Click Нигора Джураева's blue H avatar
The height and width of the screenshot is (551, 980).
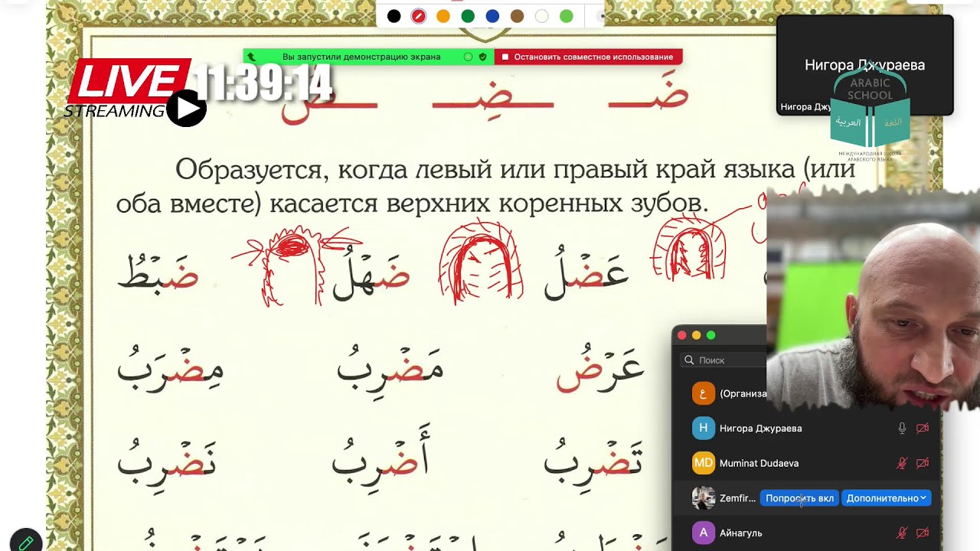pyautogui.click(x=704, y=429)
